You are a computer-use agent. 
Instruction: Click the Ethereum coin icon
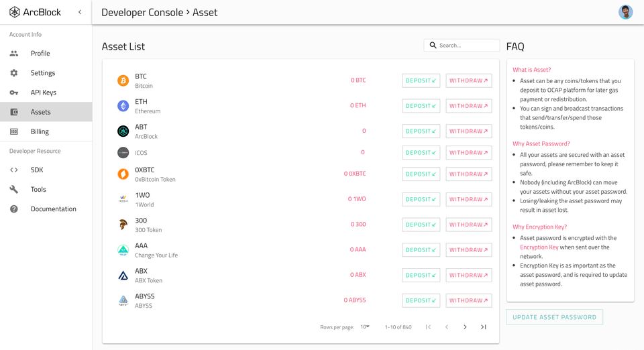pos(123,106)
